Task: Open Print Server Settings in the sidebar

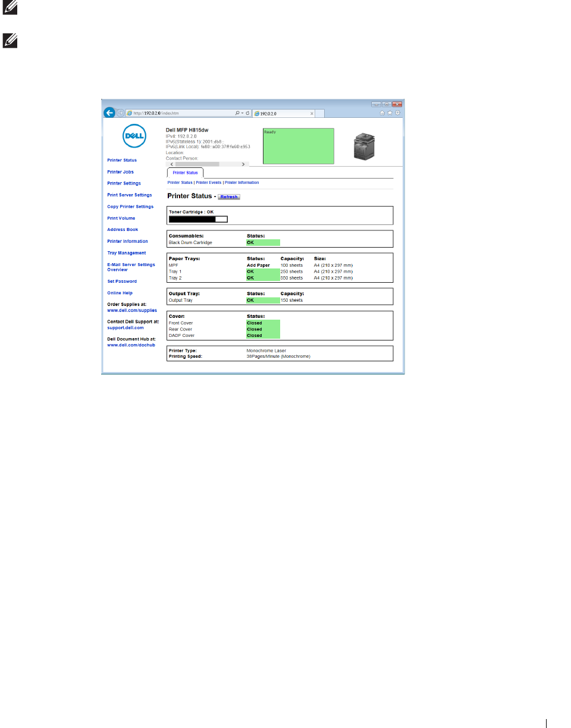Action: click(x=130, y=195)
